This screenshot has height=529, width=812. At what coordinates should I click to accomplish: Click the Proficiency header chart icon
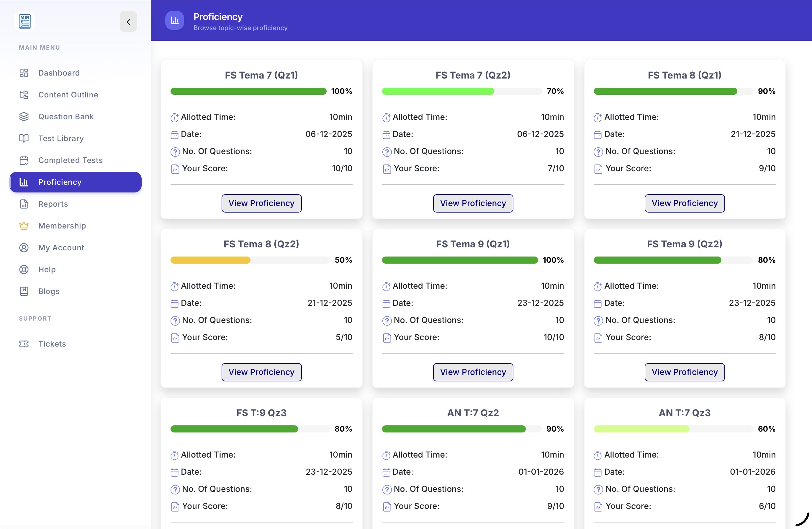175,20
